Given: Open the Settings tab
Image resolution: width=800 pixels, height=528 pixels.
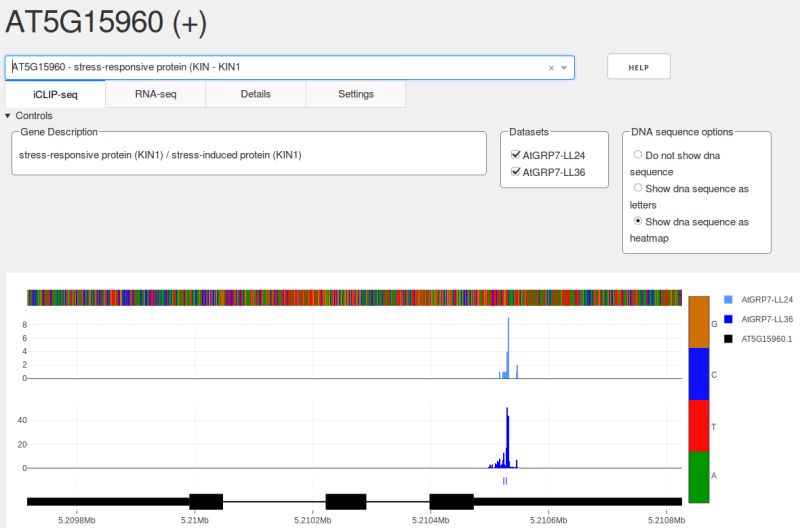Looking at the screenshot, I should (356, 94).
